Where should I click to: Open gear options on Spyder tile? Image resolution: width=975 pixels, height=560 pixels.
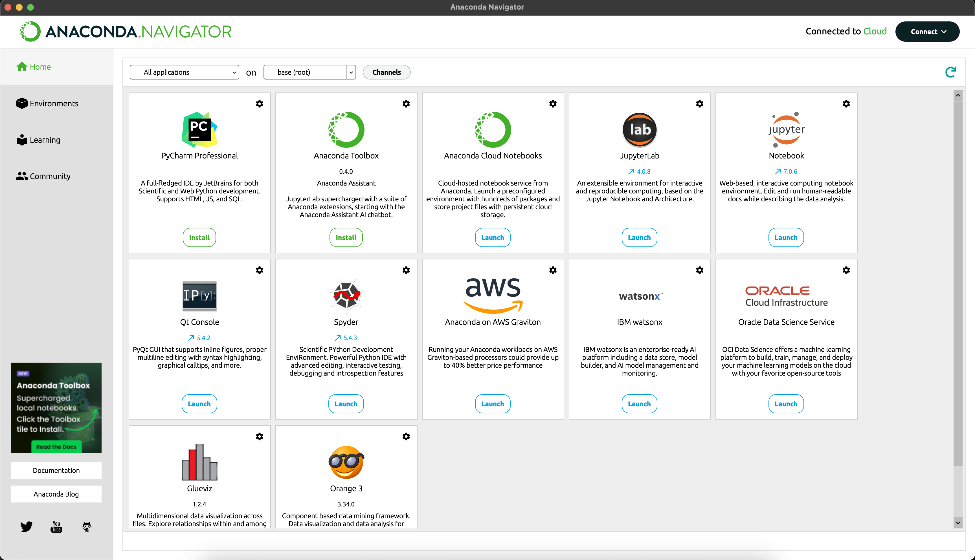coord(406,270)
